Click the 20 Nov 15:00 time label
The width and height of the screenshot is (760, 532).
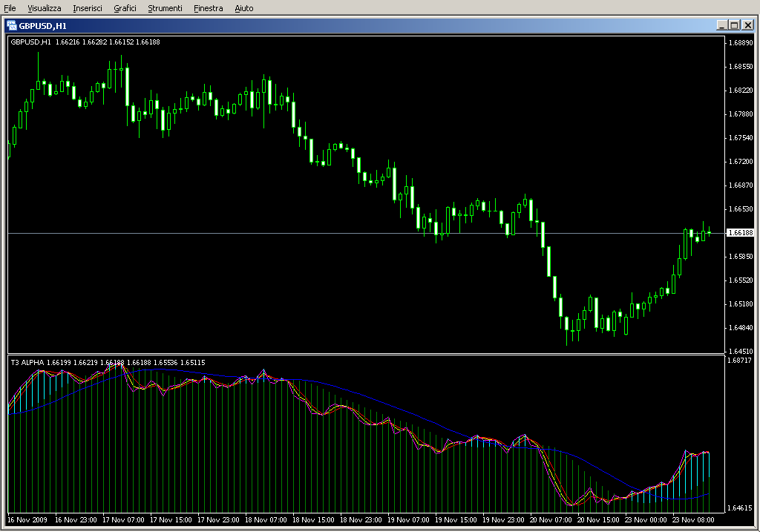[598, 520]
